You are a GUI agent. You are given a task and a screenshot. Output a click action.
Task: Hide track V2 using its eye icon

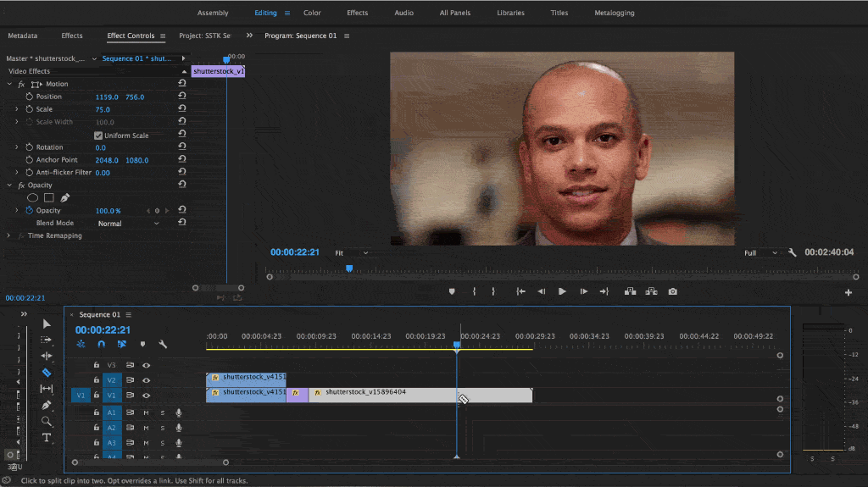[x=146, y=380]
